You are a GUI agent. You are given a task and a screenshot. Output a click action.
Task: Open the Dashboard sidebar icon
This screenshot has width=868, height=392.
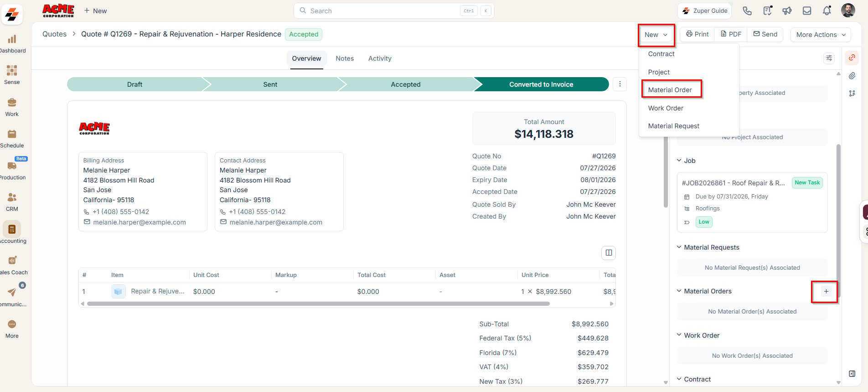click(12, 39)
